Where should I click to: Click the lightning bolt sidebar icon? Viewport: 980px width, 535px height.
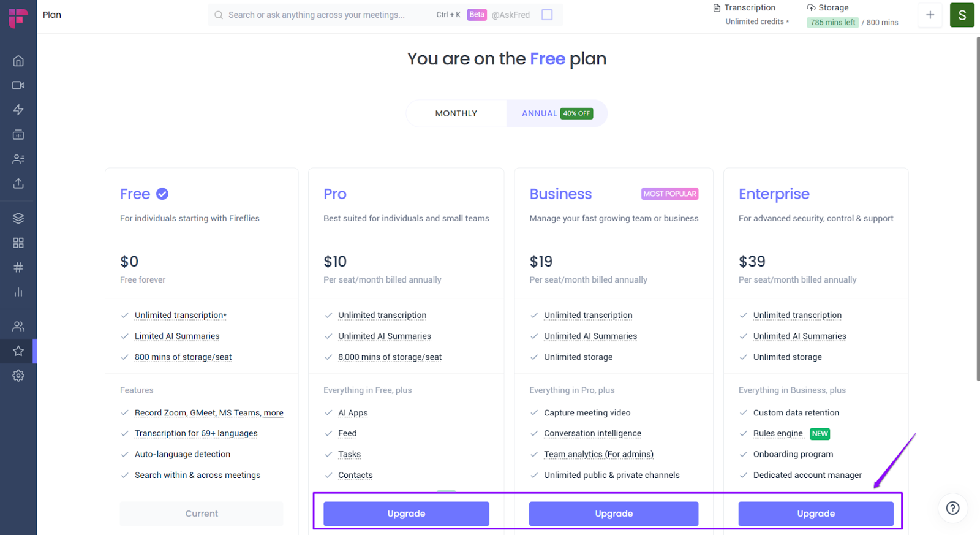tap(18, 110)
